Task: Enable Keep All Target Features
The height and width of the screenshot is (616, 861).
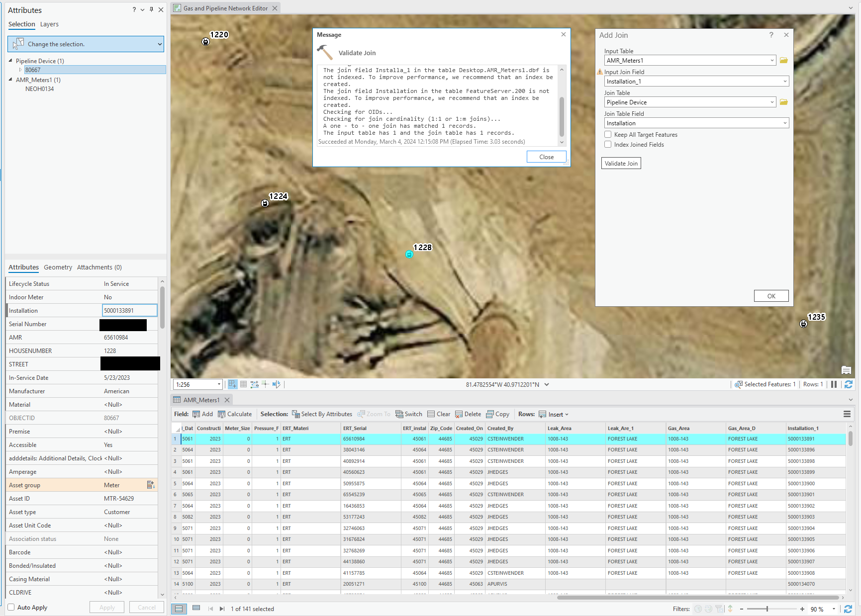Action: pyautogui.click(x=607, y=134)
